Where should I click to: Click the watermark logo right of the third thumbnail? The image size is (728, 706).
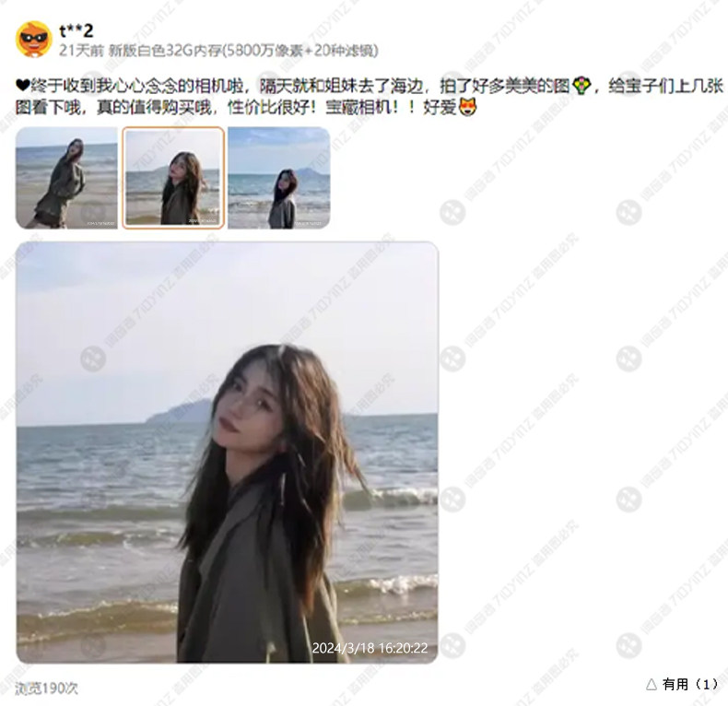452,212
